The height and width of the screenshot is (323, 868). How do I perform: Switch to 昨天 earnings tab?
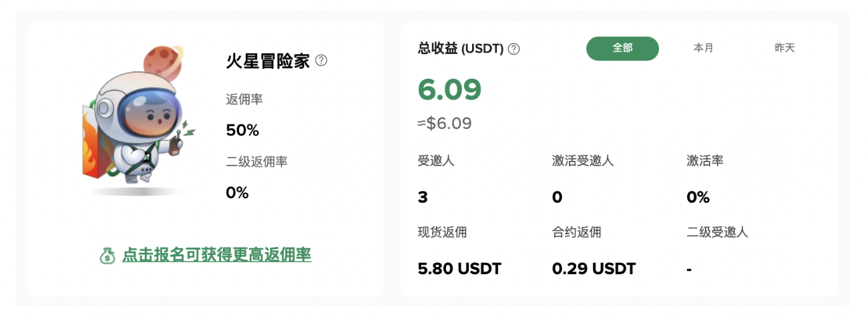coord(785,48)
